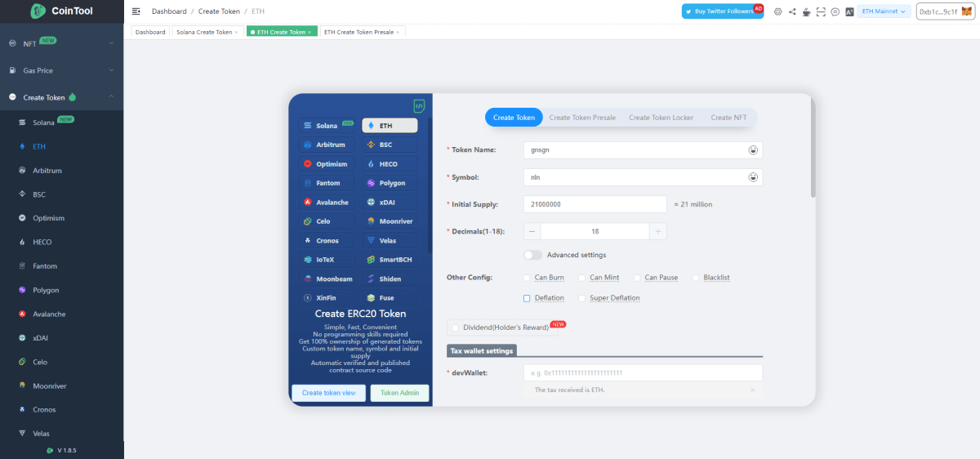The image size is (980, 459).
Task: Click Buy Twitter Followers ad button
Action: point(723,11)
